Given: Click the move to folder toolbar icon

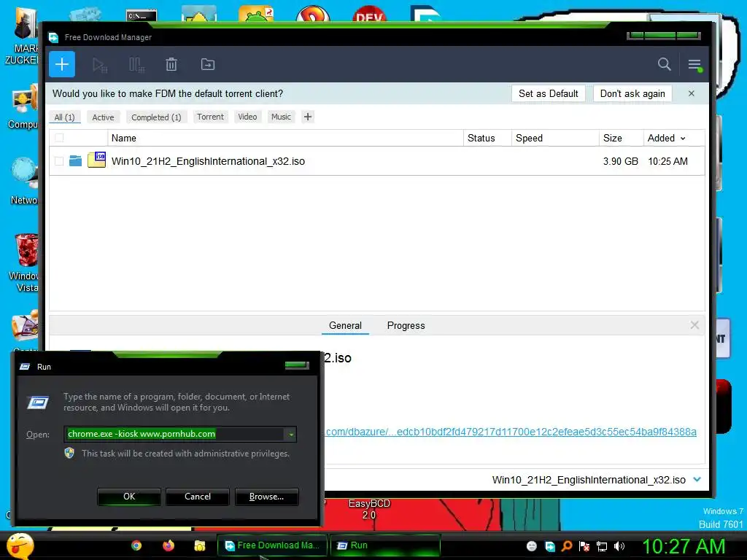Looking at the screenshot, I should tap(208, 64).
